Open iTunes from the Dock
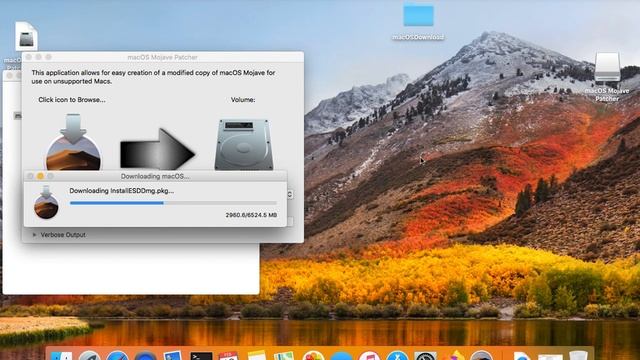The height and width of the screenshot is (360, 640). [x=369, y=356]
